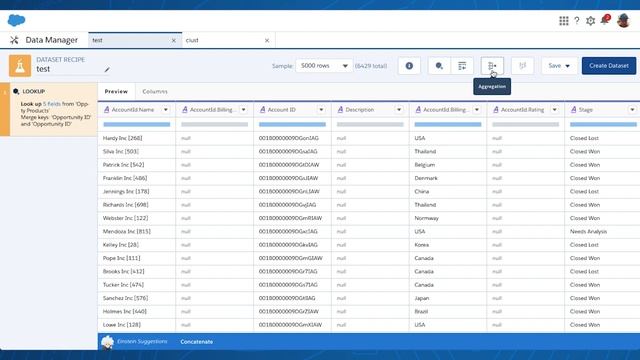
Task: Click the Data Manager tools icon
Action: tap(14, 40)
